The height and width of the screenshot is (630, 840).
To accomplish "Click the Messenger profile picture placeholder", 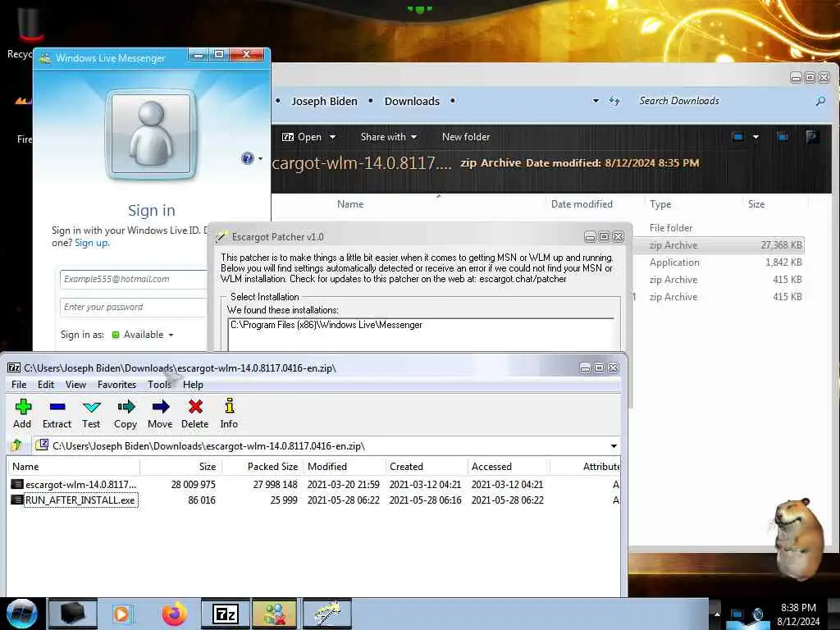I will pos(151,134).
